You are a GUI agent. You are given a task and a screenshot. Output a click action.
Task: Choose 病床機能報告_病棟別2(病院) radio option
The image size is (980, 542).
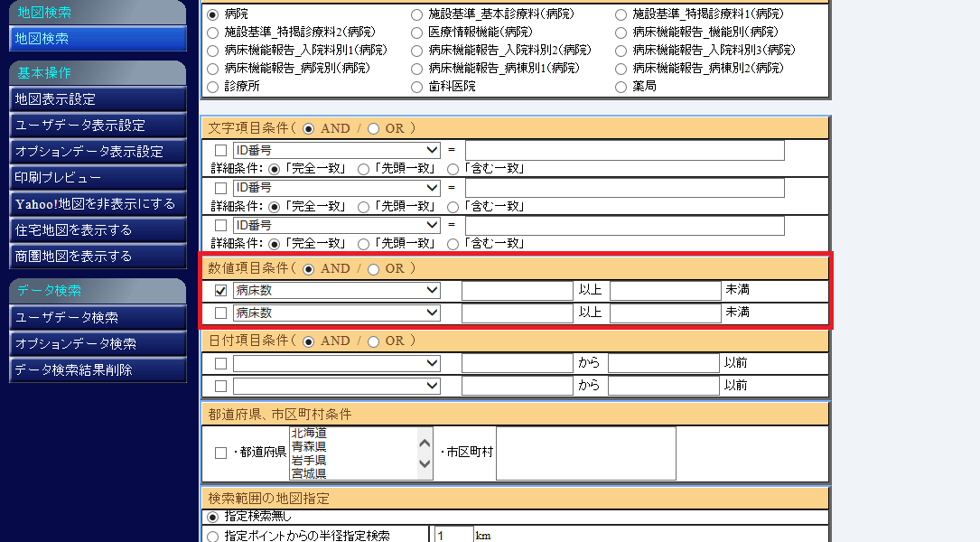coord(621,69)
